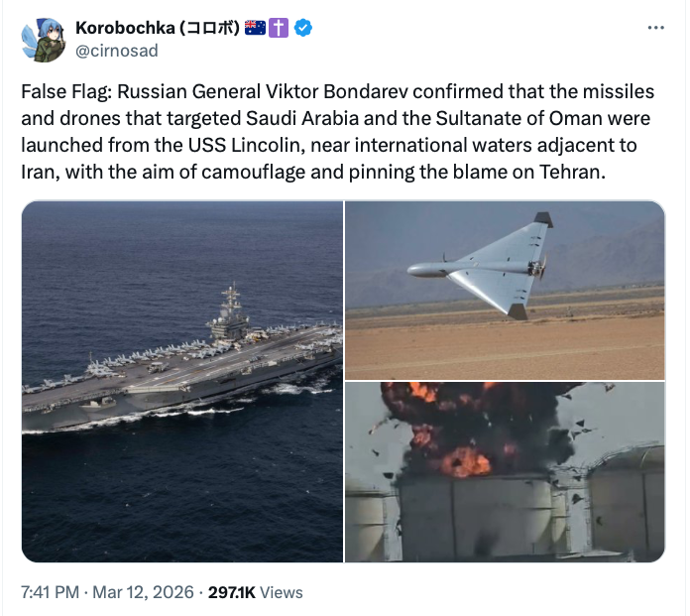The height and width of the screenshot is (616, 690).
Task: Open the @cirnosad handle link
Action: coord(116,51)
